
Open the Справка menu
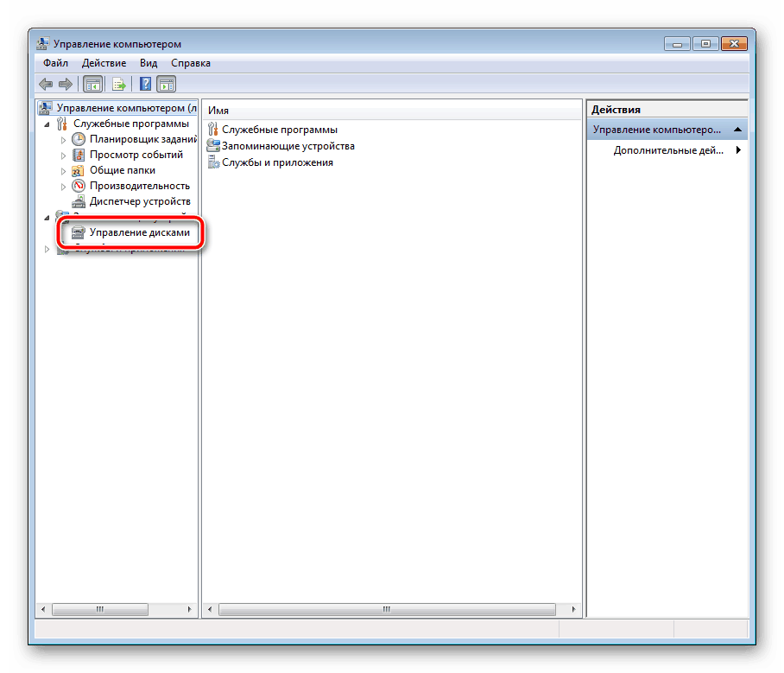point(191,63)
